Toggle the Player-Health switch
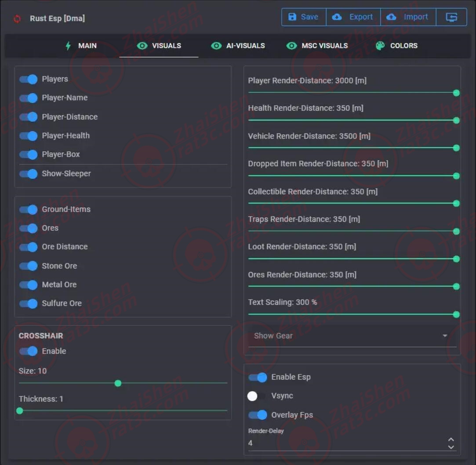The width and height of the screenshot is (476, 465). coord(29,136)
